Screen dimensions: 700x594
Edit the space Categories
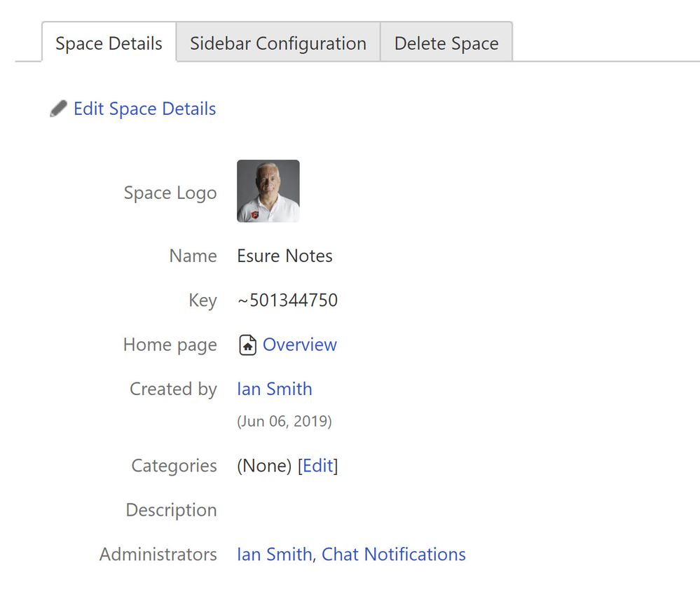pos(318,466)
